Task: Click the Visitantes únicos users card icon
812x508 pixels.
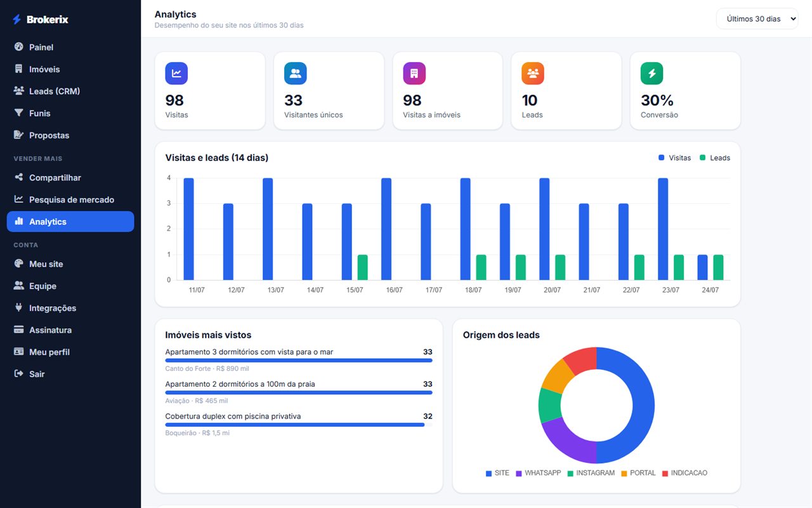Action: coord(295,74)
